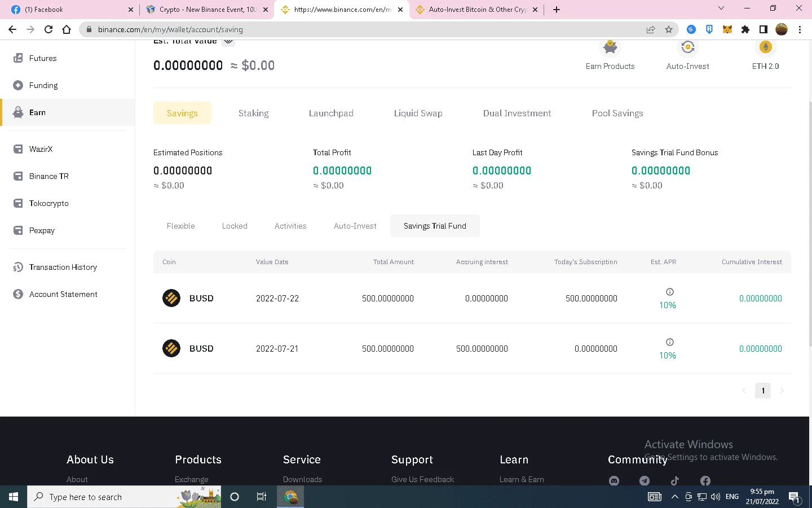Select the Earn sidebar item
Screen dimensions: 812x508
[x=68, y=112]
